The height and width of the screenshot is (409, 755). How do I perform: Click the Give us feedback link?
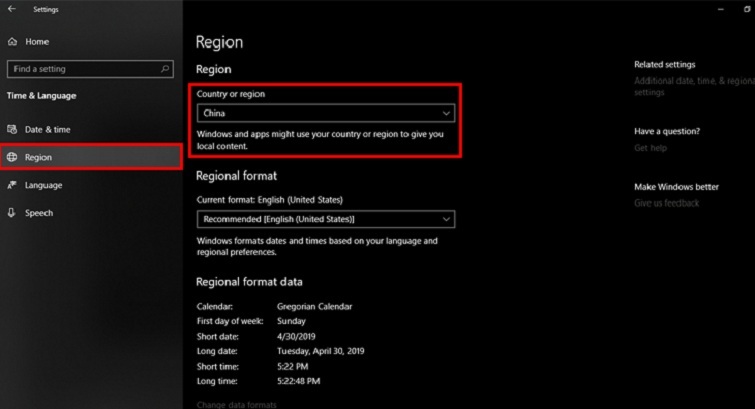[666, 203]
